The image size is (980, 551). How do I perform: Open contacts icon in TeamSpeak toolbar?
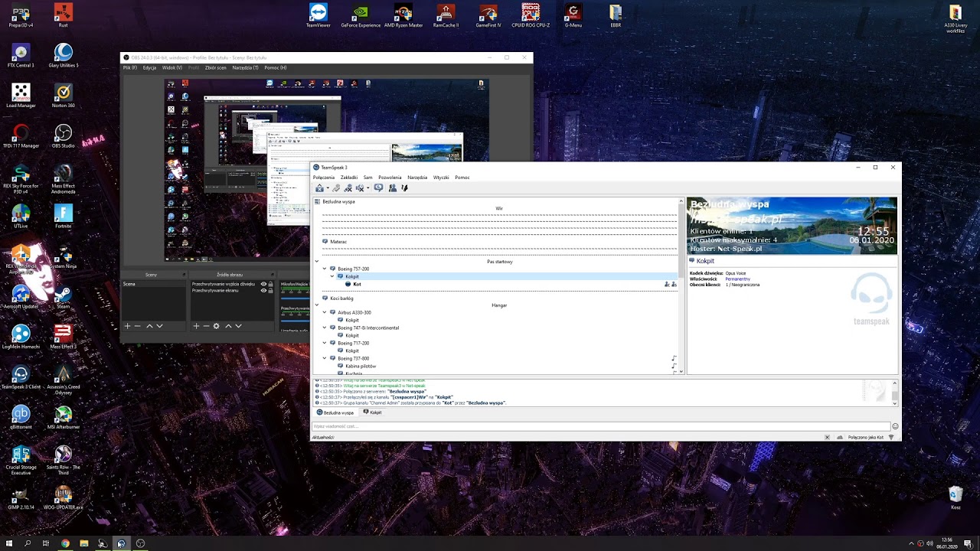(393, 187)
